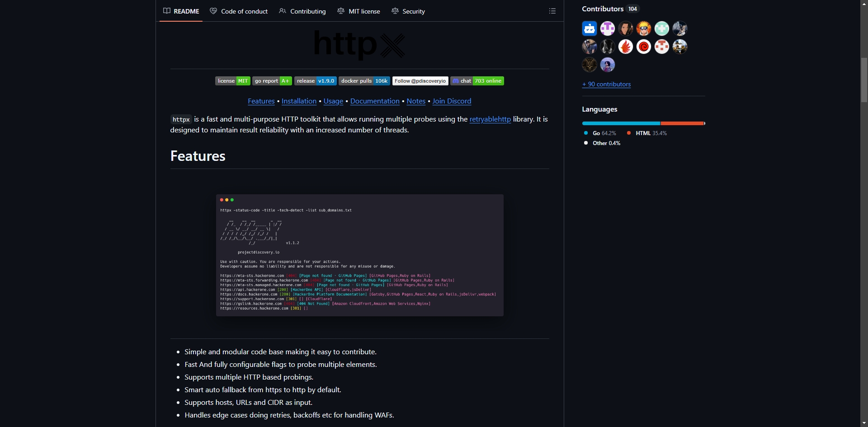Open the black-and-white suit contributor avatar
The width and height of the screenshot is (868, 427).
pyautogui.click(x=608, y=47)
